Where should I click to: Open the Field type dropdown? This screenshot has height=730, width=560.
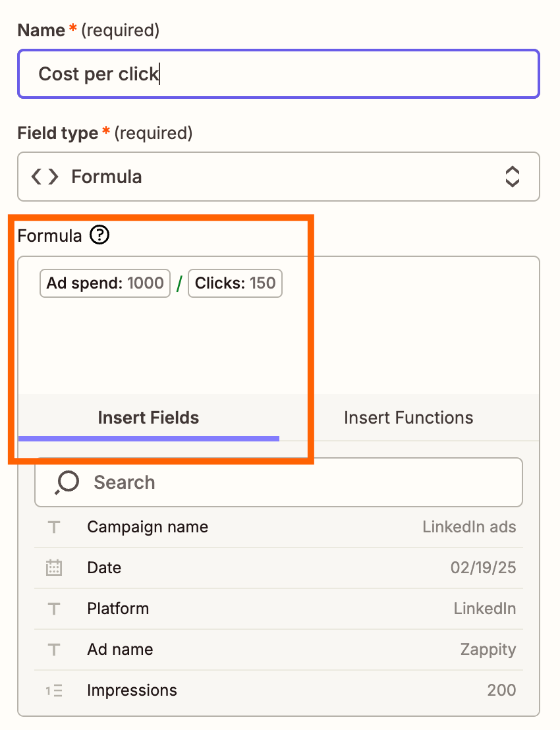click(278, 177)
